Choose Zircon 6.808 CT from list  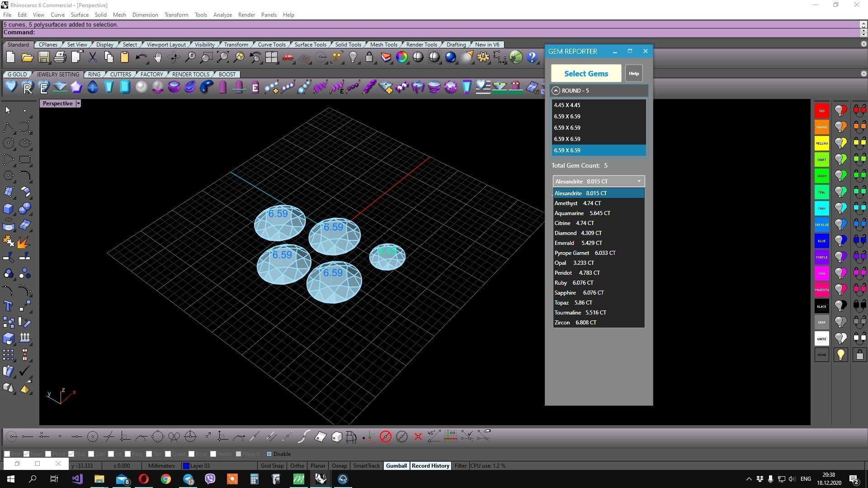(x=599, y=323)
